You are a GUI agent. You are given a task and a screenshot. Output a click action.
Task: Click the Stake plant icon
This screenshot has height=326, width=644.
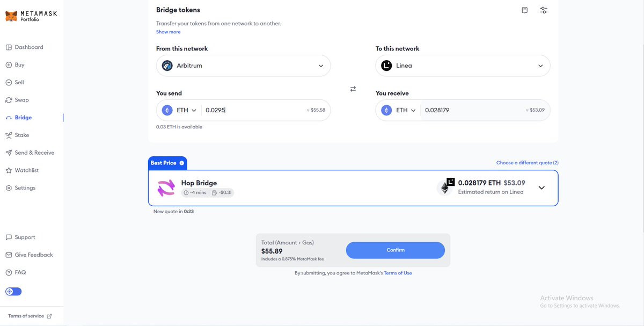click(9, 135)
